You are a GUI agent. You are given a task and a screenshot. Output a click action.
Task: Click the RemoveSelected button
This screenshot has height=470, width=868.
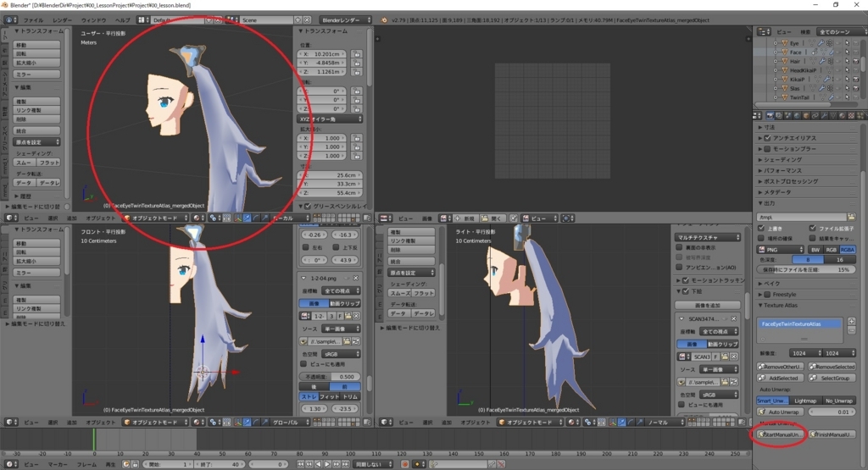tap(832, 367)
